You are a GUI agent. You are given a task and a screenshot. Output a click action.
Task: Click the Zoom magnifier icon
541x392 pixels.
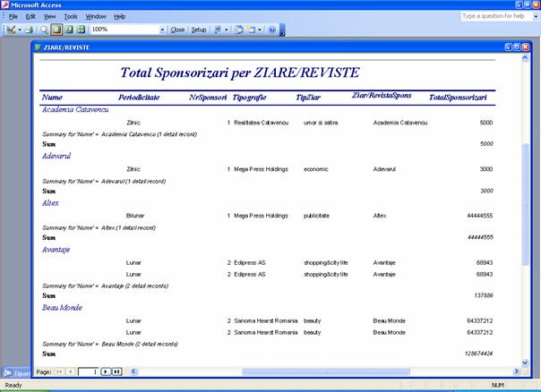(44, 30)
